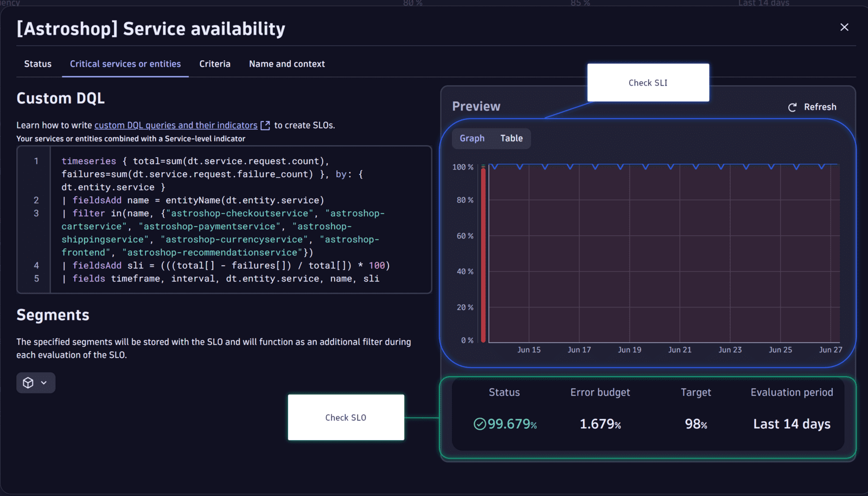
Task: Click the external link icon after DQL documentation
Action: (x=265, y=125)
